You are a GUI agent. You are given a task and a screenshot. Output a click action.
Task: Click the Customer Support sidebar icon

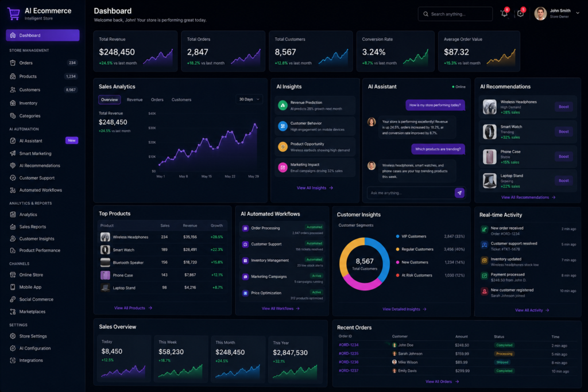point(13,178)
